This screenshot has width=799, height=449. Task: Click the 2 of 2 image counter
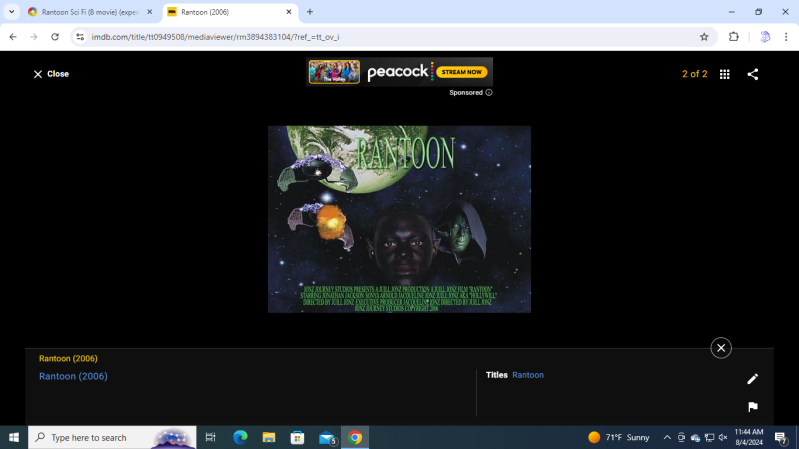pyautogui.click(x=695, y=74)
